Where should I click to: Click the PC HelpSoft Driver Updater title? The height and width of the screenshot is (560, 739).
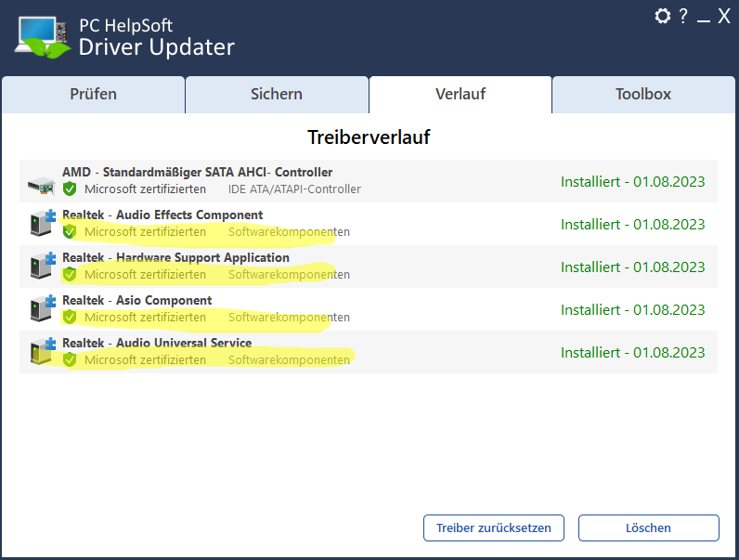[x=157, y=37]
